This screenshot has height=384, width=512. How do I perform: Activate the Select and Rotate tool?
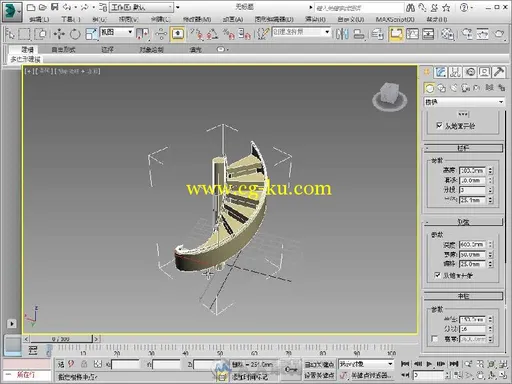tap(75, 34)
